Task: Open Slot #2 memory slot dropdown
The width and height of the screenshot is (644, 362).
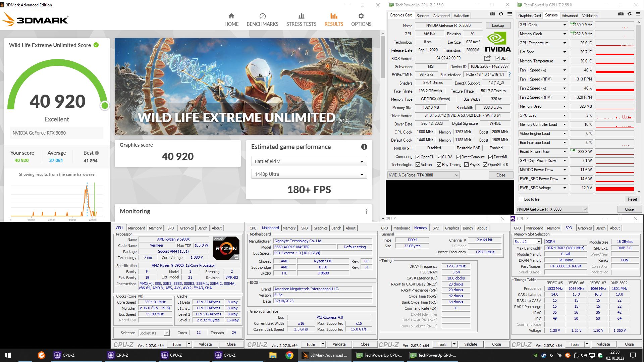Action: click(528, 242)
